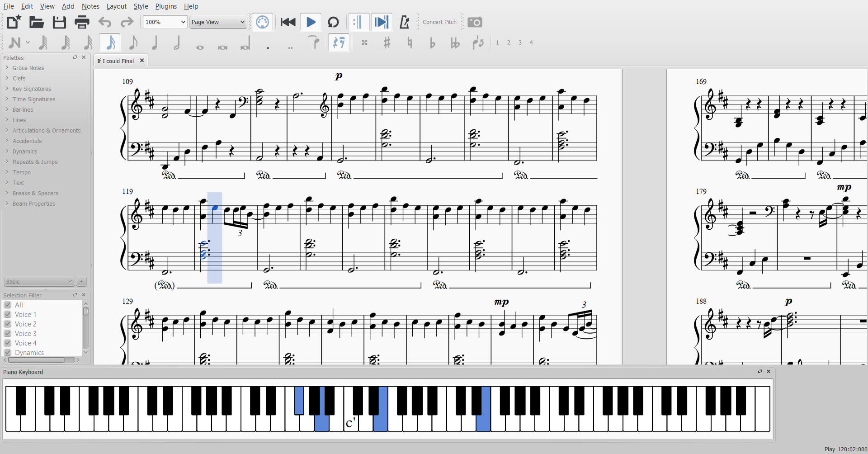The image size is (868, 454).
Task: Select whole note duration
Action: coord(200,47)
